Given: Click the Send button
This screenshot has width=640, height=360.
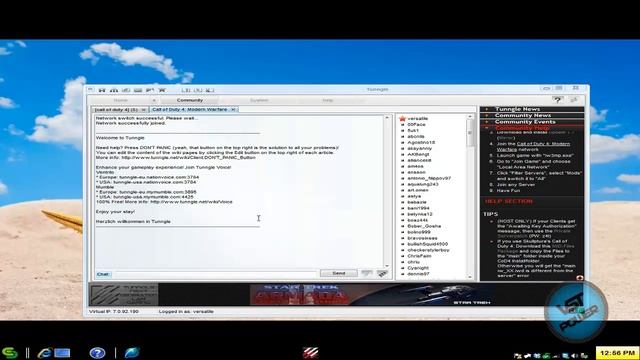Looking at the screenshot, I should 338,273.
